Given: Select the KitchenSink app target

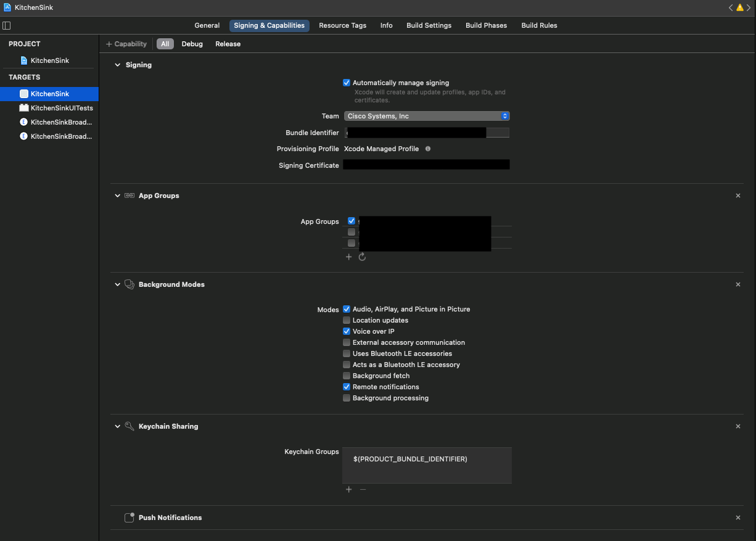Looking at the screenshot, I should [49, 94].
